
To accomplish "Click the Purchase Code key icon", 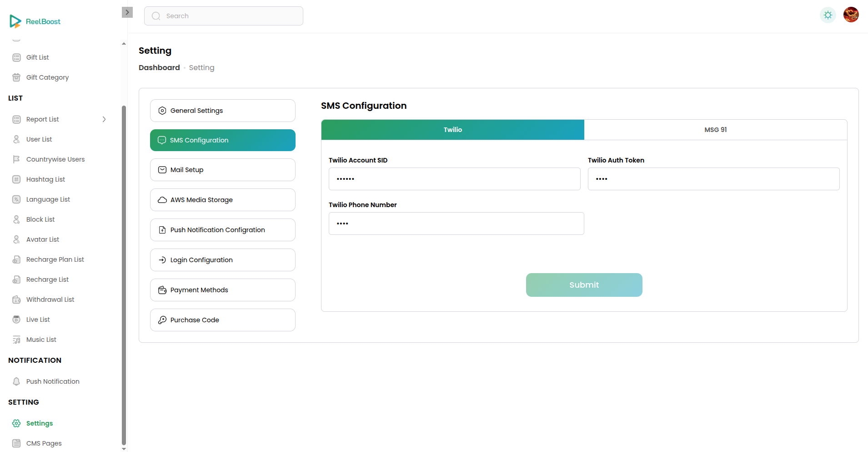I will point(162,320).
